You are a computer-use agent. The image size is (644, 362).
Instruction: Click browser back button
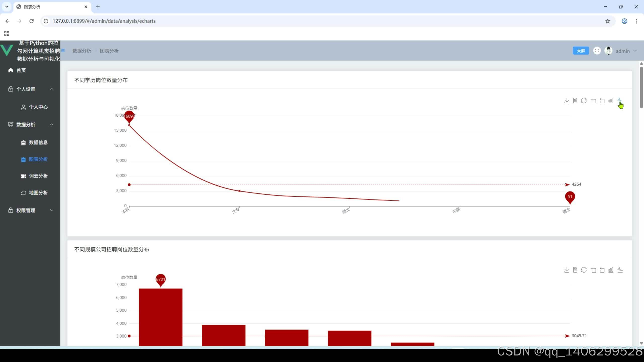7,21
